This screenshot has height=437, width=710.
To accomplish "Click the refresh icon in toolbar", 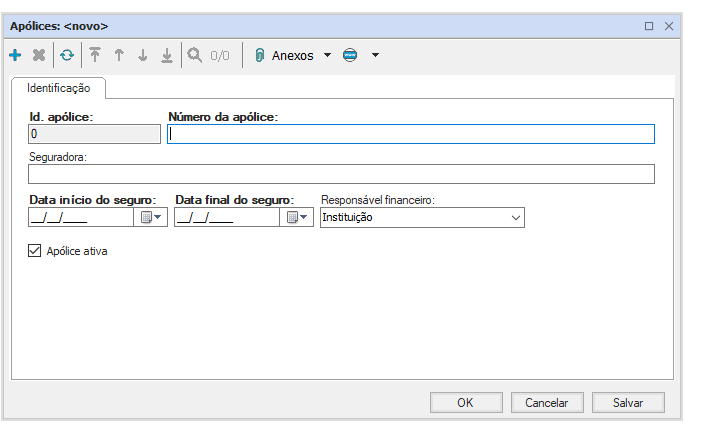I will [x=67, y=56].
